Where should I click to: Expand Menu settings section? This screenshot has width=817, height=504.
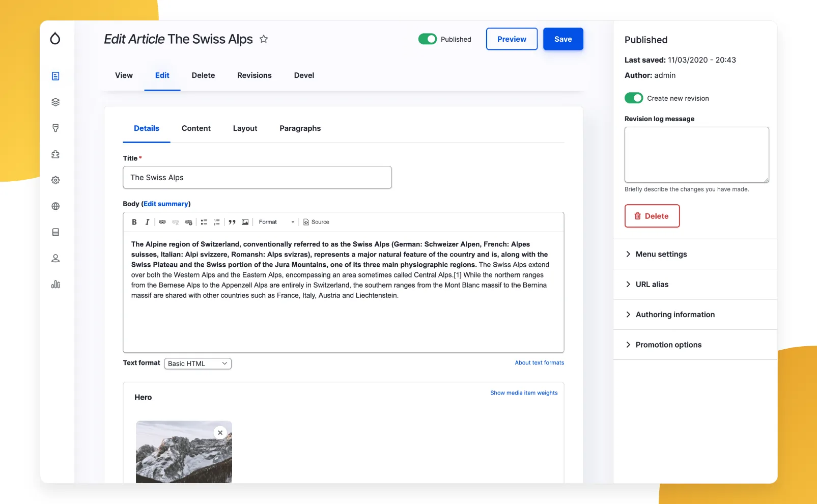click(x=695, y=254)
